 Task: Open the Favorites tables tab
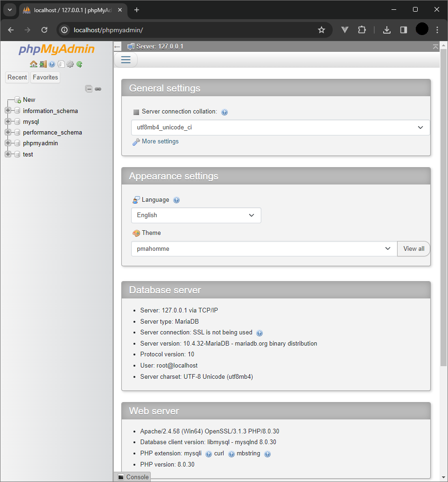(45, 77)
